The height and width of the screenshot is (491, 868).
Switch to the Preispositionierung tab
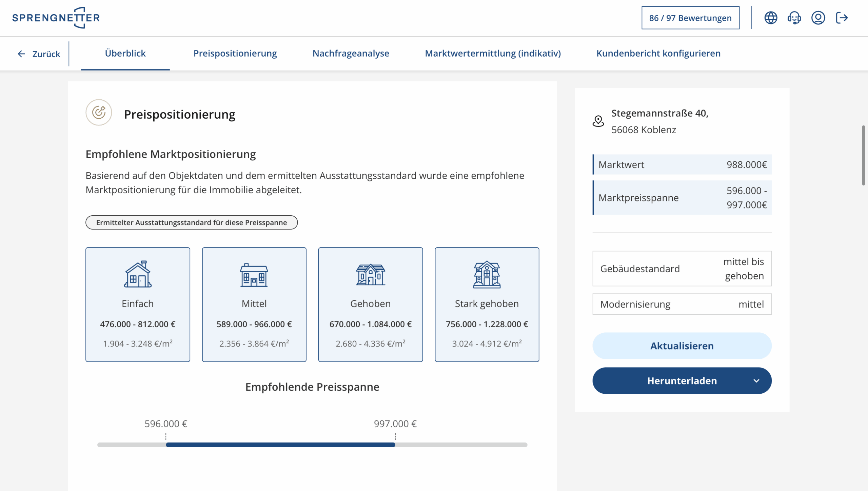tap(235, 53)
